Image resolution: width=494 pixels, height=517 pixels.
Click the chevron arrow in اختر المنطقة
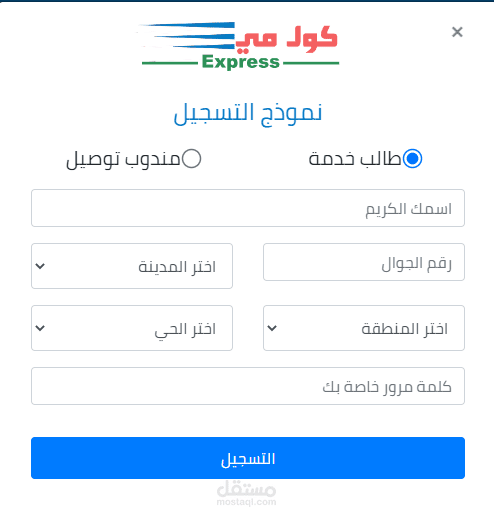tap(272, 328)
